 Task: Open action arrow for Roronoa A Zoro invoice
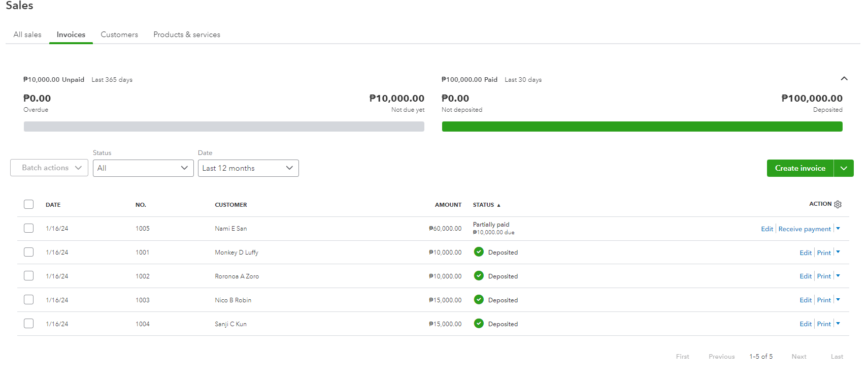pyautogui.click(x=838, y=276)
